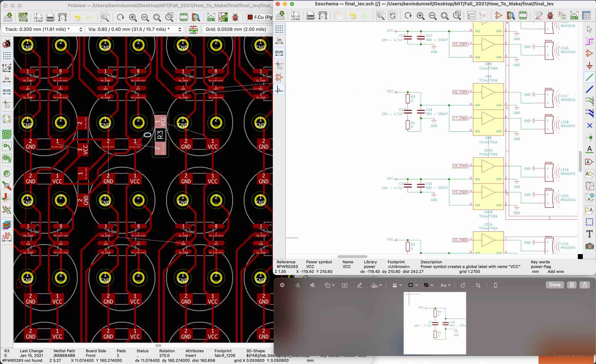The image size is (596, 364).
Task: Zoom to fit the board view in Pcbnew
Action: [157, 17]
